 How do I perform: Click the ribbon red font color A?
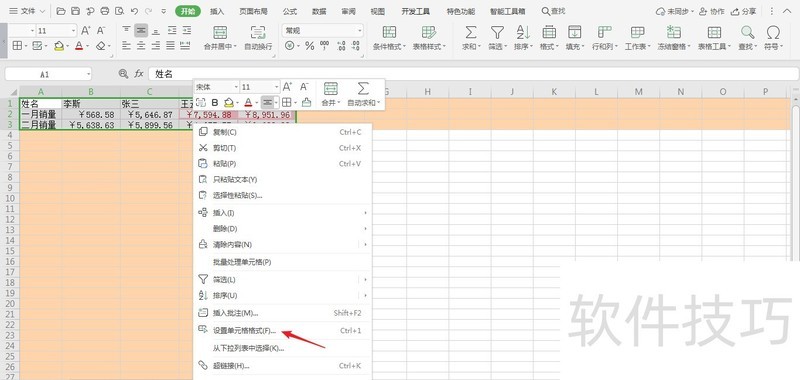(x=79, y=46)
